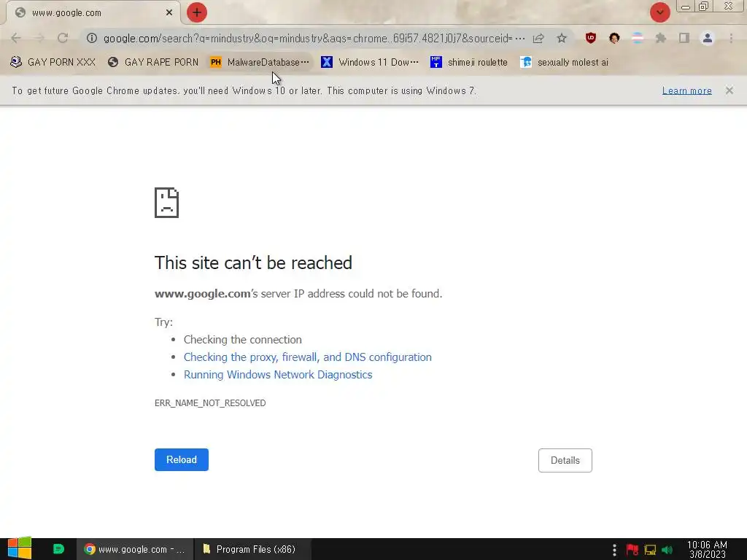The image size is (747, 560).
Task: Open a new tab with the red plus button
Action: pyautogui.click(x=197, y=12)
